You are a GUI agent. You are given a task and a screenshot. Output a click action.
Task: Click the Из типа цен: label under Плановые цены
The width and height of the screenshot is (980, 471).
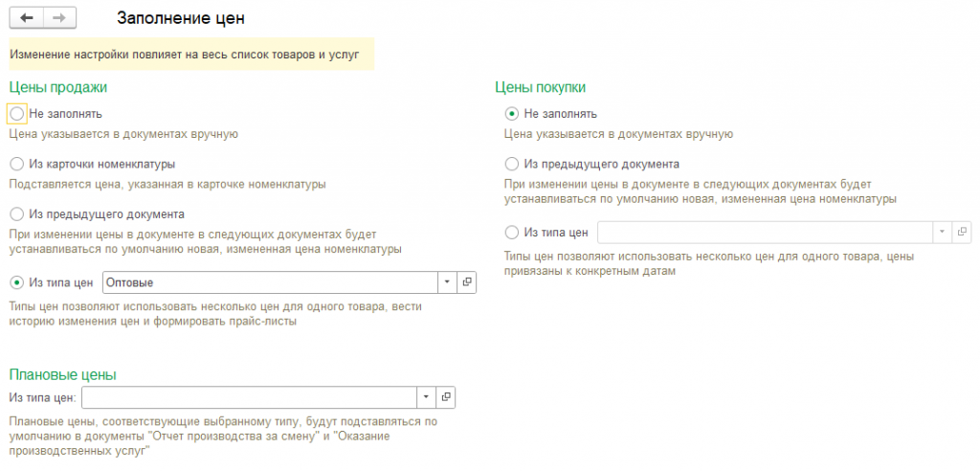click(43, 397)
